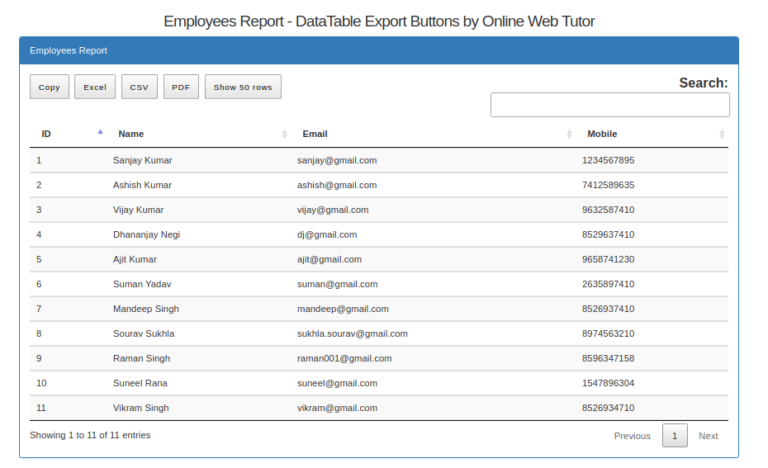Image resolution: width=768 pixels, height=468 pixels.
Task: Click email suneel@gmail.com
Action: (x=337, y=383)
